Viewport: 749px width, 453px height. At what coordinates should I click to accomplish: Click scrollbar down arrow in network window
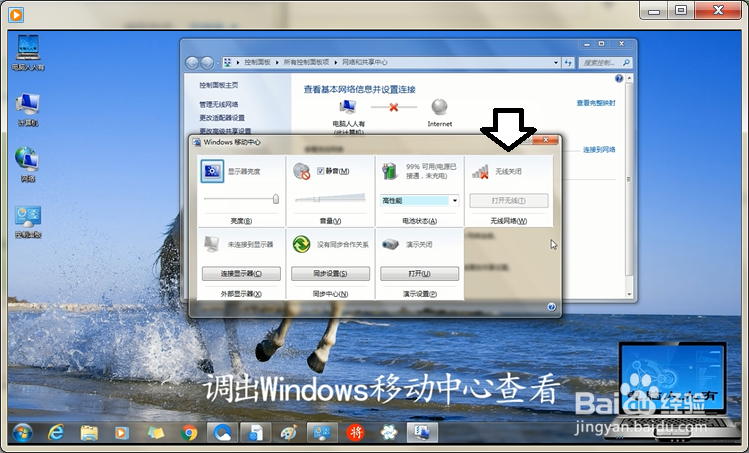[x=629, y=294]
